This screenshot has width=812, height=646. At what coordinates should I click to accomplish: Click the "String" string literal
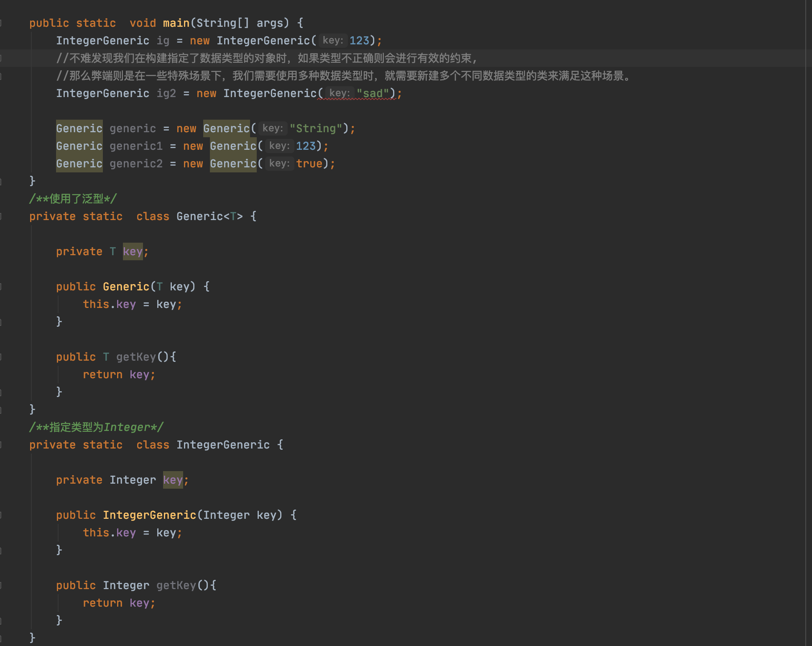coord(316,128)
